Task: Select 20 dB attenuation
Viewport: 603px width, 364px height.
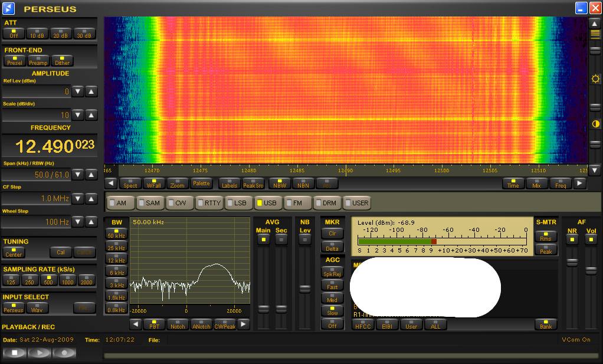Action: 61,34
